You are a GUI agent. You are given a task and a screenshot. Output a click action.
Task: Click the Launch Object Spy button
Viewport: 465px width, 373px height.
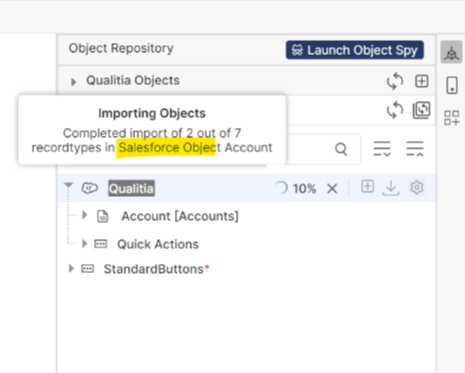click(x=355, y=50)
